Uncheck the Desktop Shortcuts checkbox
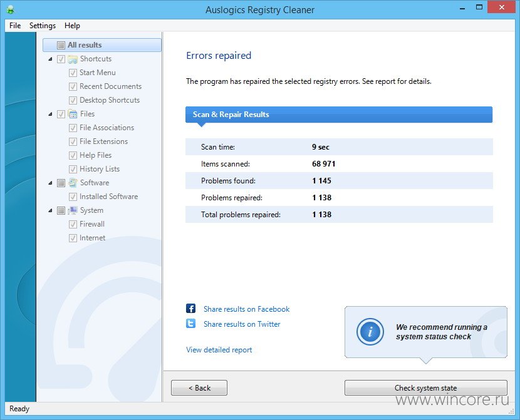Screen dimensions: 520x420 pos(73,100)
